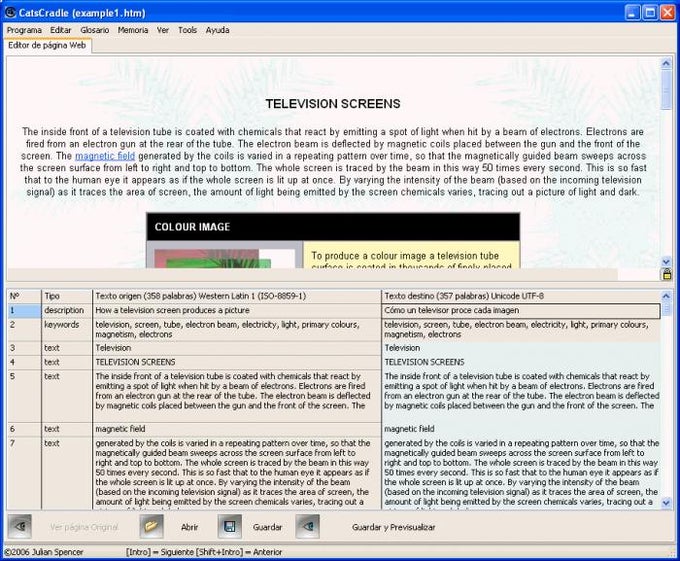
Task: Click source text 'How a television screen produces a picture'
Action: (x=172, y=310)
